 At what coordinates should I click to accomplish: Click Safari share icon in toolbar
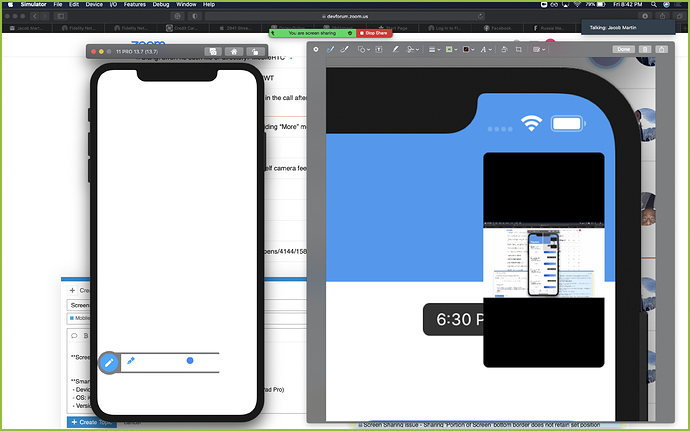662,16
